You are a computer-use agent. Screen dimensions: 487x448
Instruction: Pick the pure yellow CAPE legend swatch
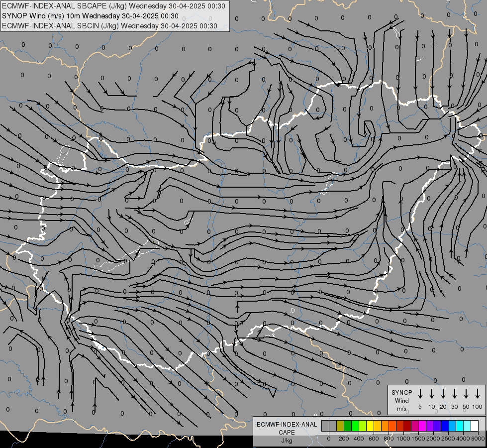pyautogui.click(x=370, y=426)
